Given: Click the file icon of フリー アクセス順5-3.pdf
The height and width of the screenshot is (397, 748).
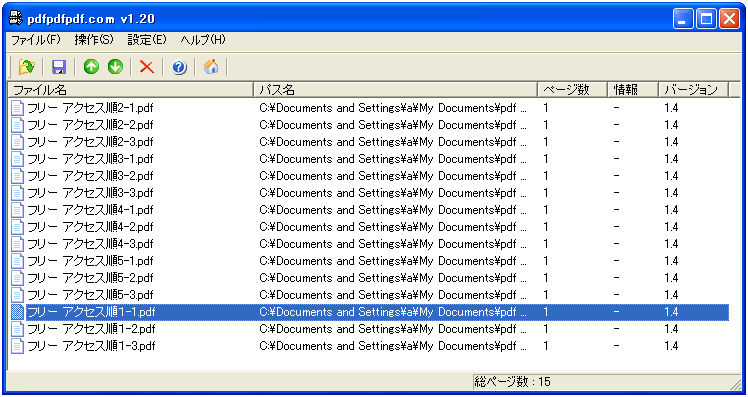Looking at the screenshot, I should point(17,295).
